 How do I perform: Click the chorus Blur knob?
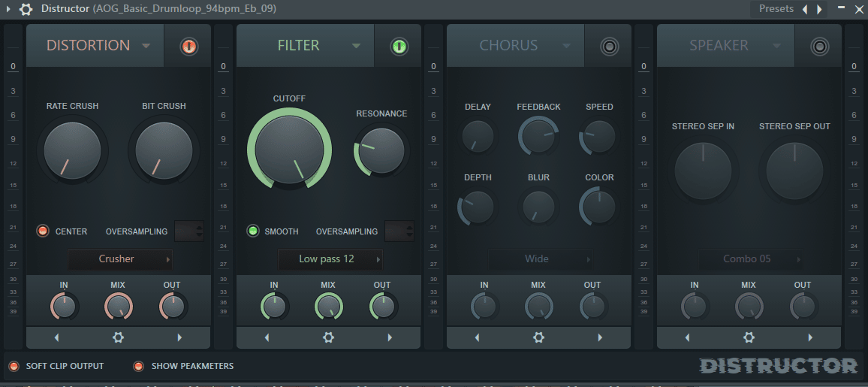(538, 207)
